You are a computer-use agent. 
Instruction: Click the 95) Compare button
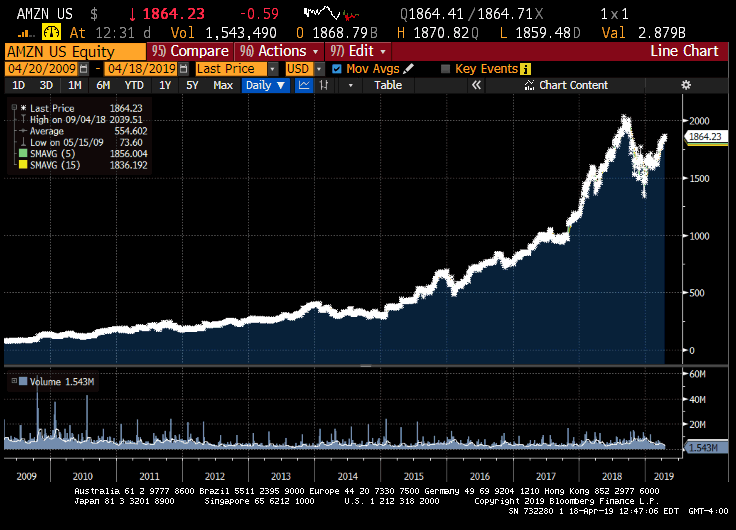click(x=190, y=51)
